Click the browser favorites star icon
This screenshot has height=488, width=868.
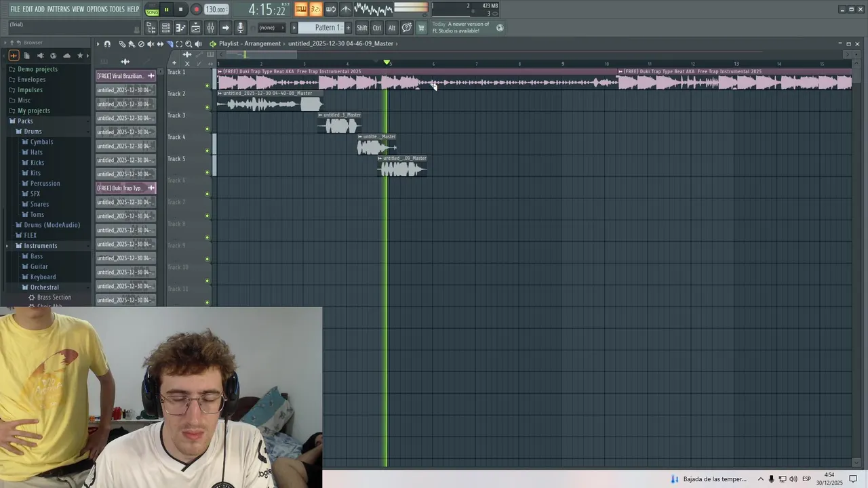(x=80, y=56)
